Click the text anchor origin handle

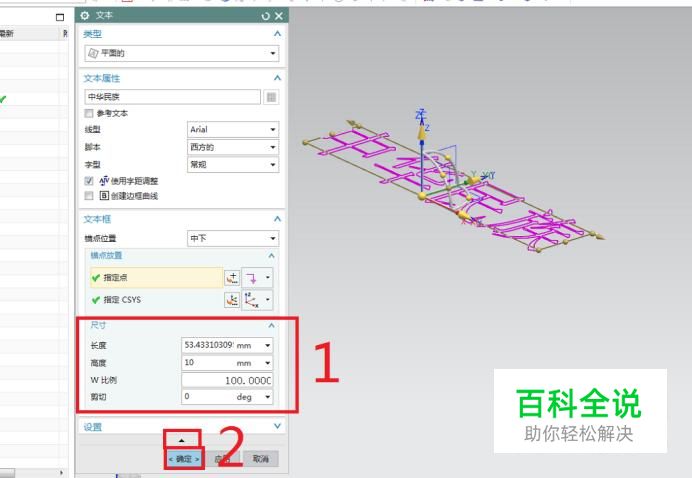(x=422, y=196)
